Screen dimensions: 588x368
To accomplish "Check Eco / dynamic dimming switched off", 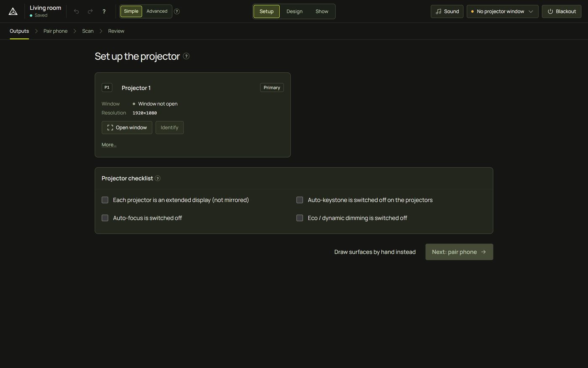I will click(299, 218).
